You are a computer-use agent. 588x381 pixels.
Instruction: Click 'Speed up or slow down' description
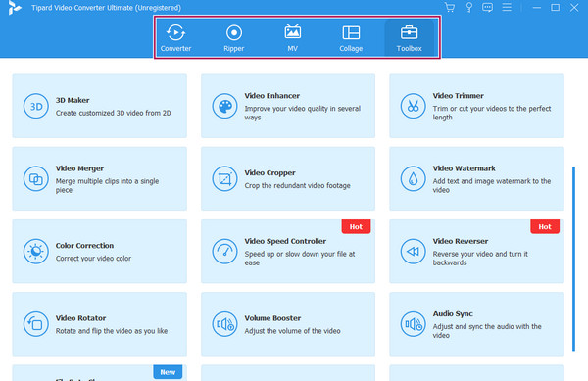point(300,259)
